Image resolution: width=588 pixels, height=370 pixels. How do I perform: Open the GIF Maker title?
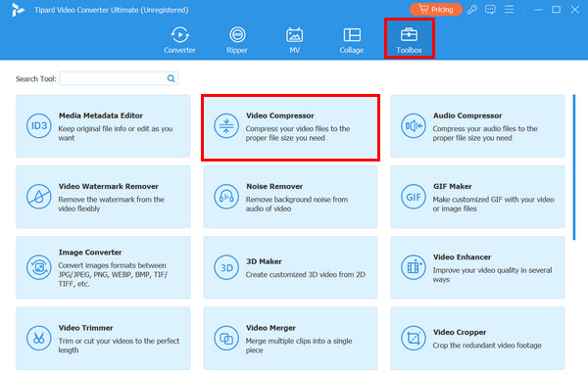452,187
